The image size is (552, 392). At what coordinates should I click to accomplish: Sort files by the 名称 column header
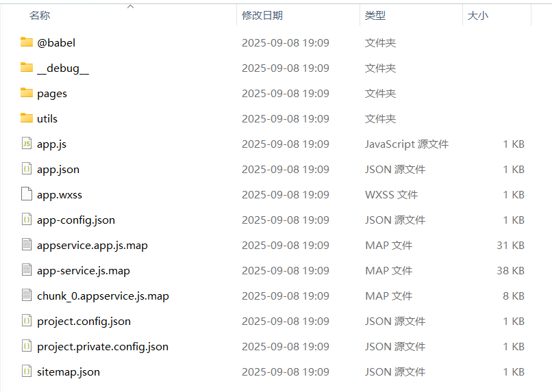pos(40,15)
